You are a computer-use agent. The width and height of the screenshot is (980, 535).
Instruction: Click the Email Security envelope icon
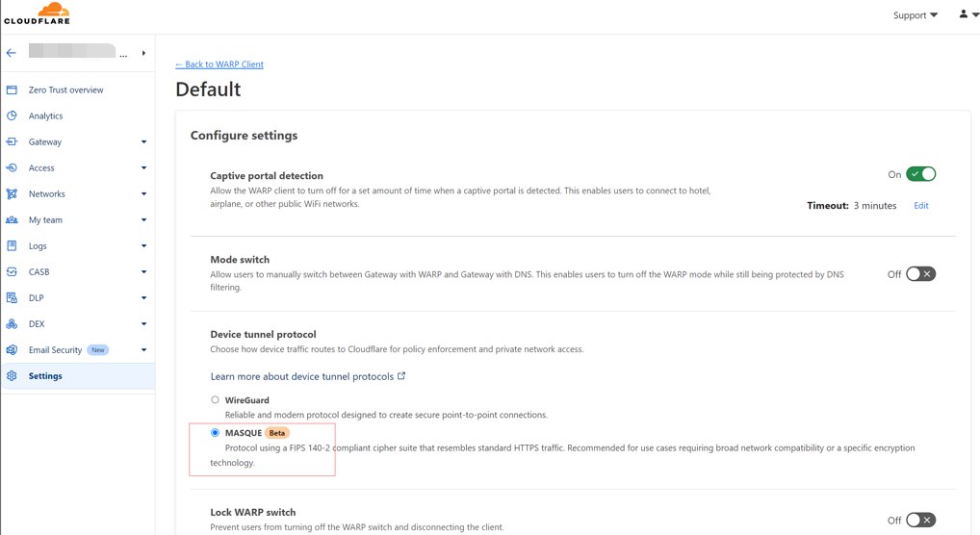12,350
